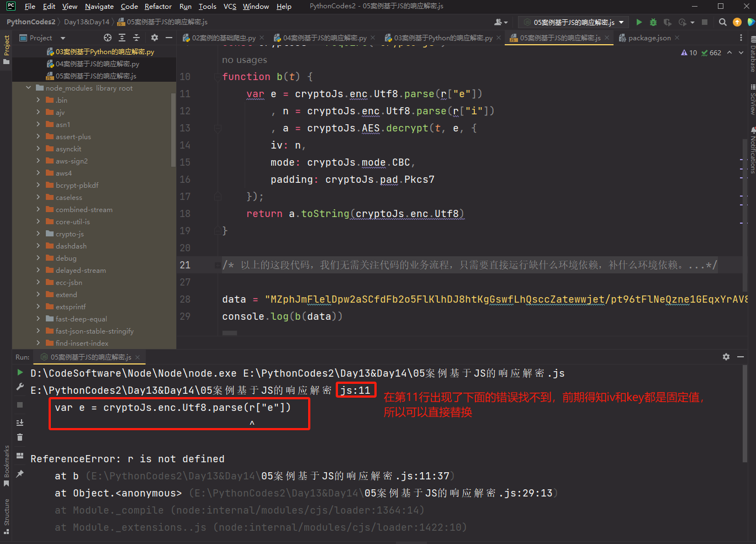
Task: Hide the Project tool window
Action: pyautogui.click(x=169, y=38)
